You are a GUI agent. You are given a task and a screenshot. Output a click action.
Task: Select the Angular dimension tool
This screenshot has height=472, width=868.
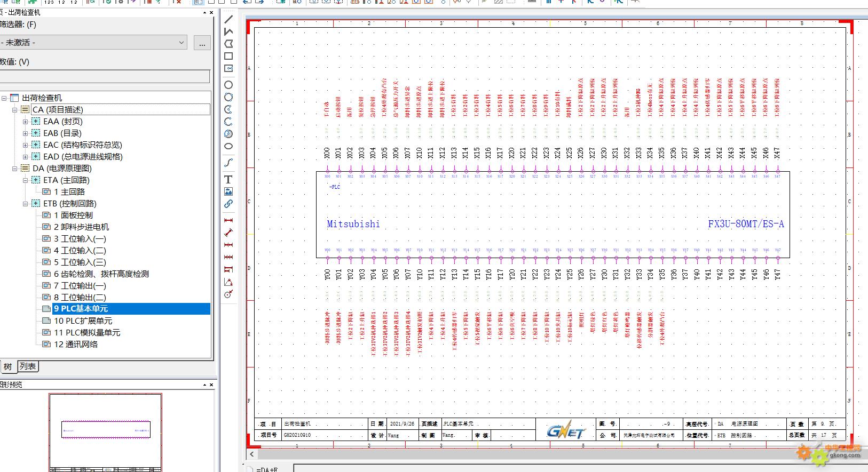point(228,282)
